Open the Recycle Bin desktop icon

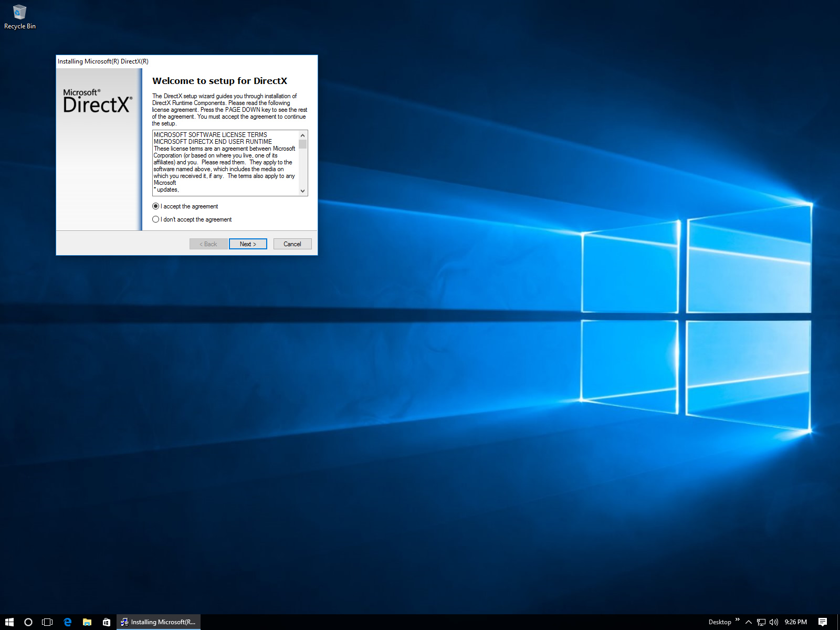pos(19,17)
